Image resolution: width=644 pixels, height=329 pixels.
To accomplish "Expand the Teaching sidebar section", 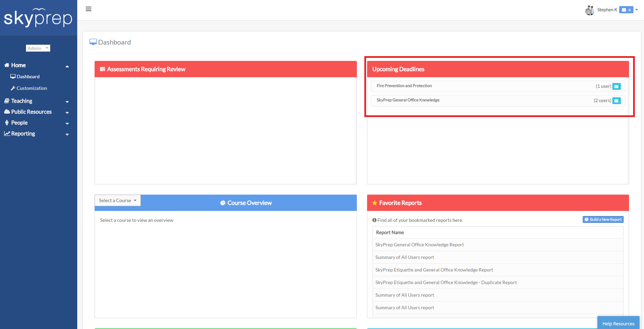I will (x=67, y=101).
